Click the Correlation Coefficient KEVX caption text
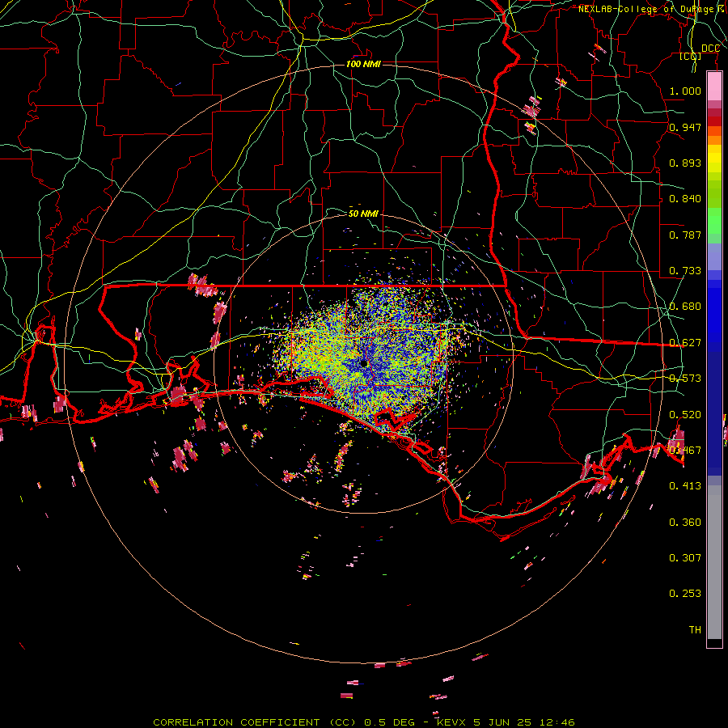Image resolution: width=728 pixels, height=728 pixels. (x=364, y=722)
